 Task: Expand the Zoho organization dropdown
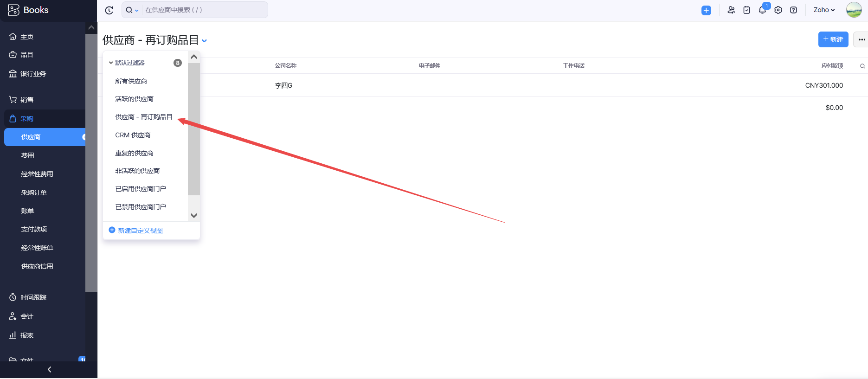824,10
